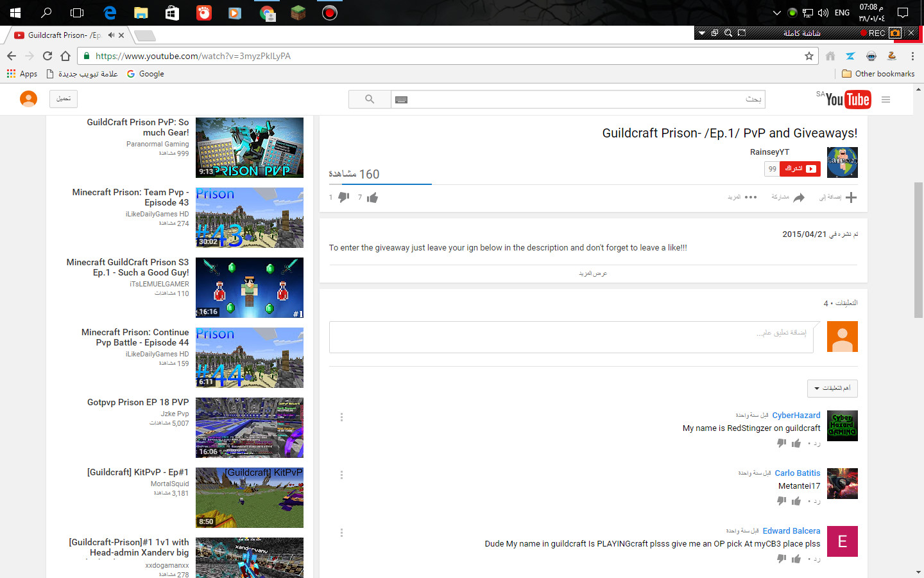
Task: Click the YouTube address bar URL
Action: [193, 56]
